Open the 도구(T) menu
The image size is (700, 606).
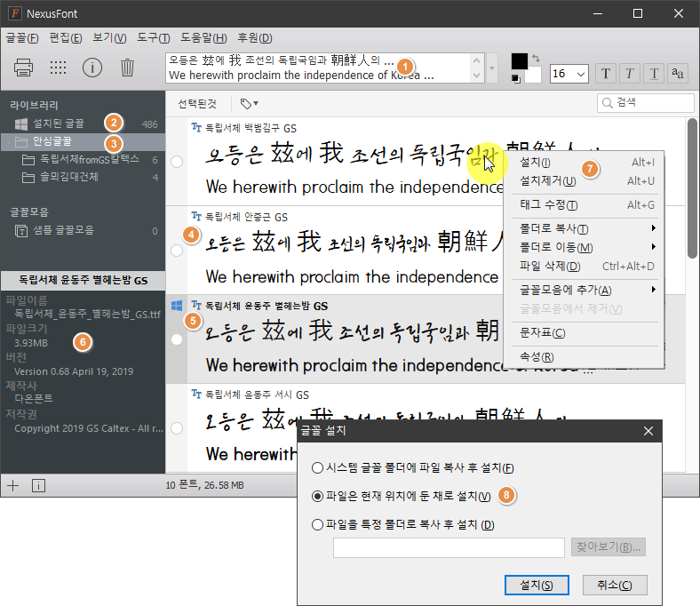coord(154,38)
